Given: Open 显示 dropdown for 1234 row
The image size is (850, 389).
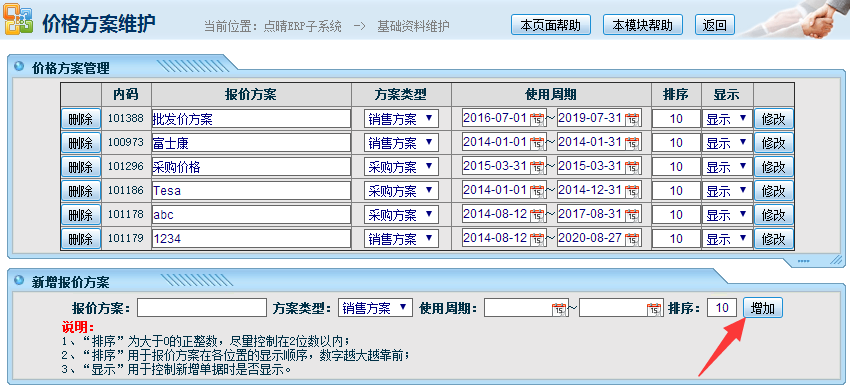Looking at the screenshot, I should point(727,238).
